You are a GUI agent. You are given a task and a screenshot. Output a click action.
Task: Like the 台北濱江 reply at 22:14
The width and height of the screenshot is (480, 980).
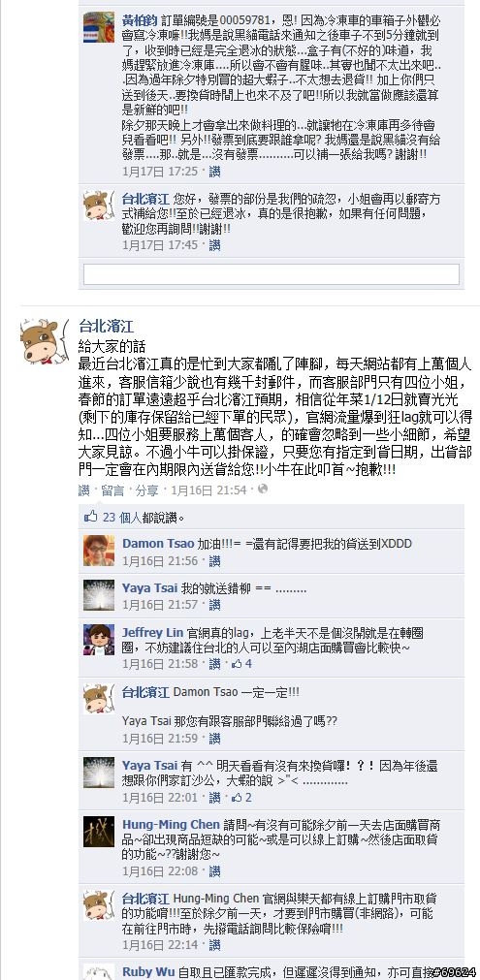click(x=214, y=945)
